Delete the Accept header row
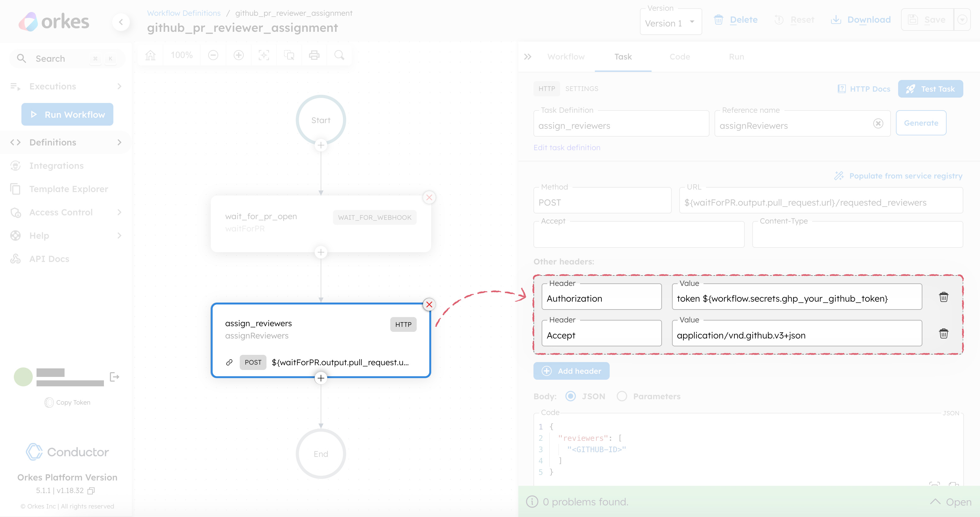Viewport: 980px width, 517px height. point(944,333)
